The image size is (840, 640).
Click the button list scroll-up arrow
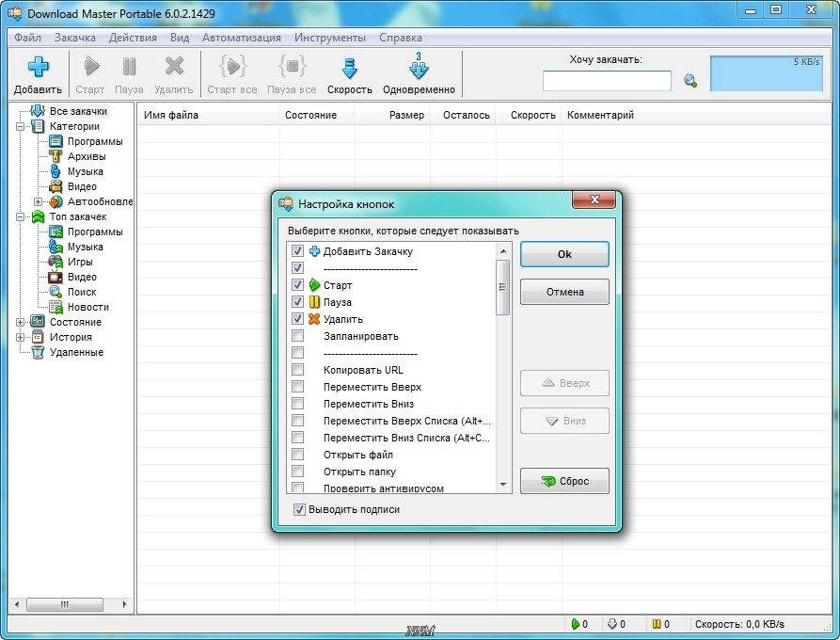503,251
